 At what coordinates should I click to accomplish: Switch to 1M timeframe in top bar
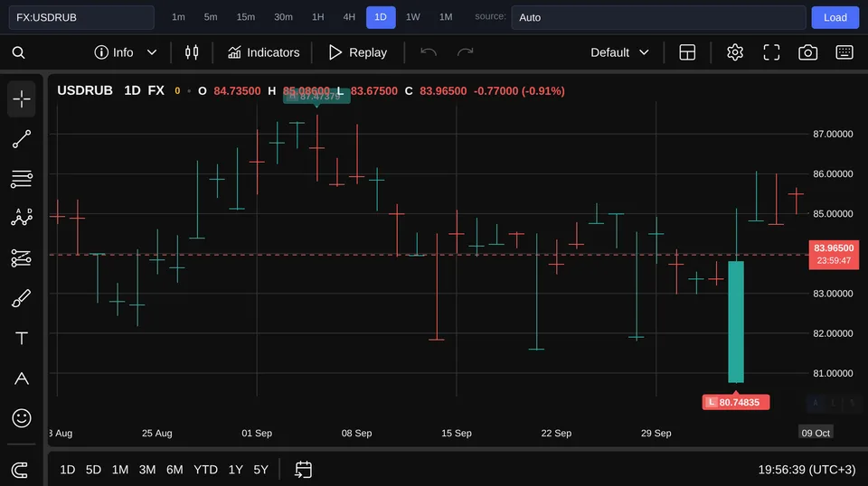point(446,17)
